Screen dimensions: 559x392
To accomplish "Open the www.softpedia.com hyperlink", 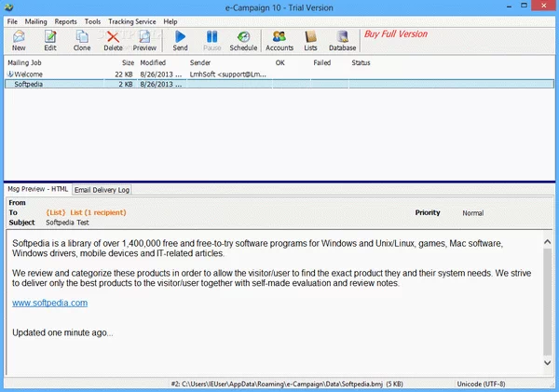I will coord(50,303).
